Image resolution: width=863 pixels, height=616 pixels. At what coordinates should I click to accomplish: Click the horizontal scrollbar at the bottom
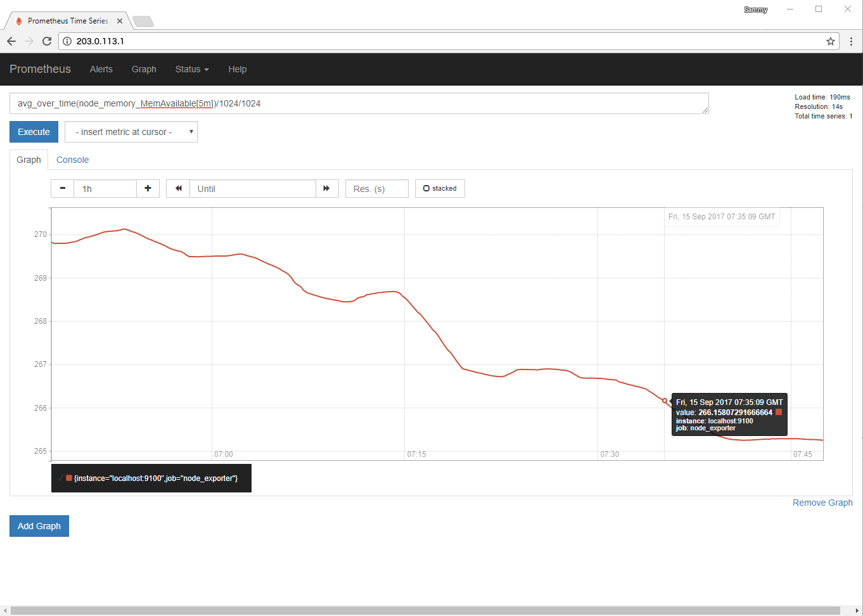click(425, 610)
